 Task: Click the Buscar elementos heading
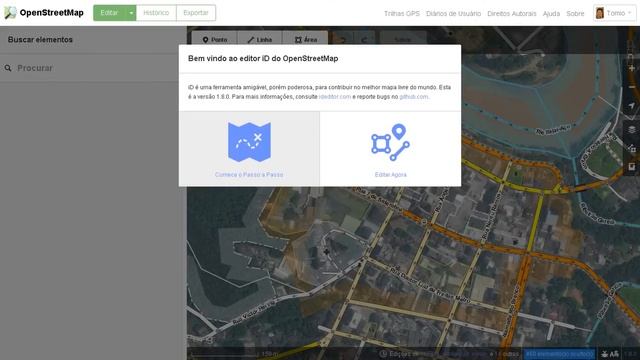[40, 40]
